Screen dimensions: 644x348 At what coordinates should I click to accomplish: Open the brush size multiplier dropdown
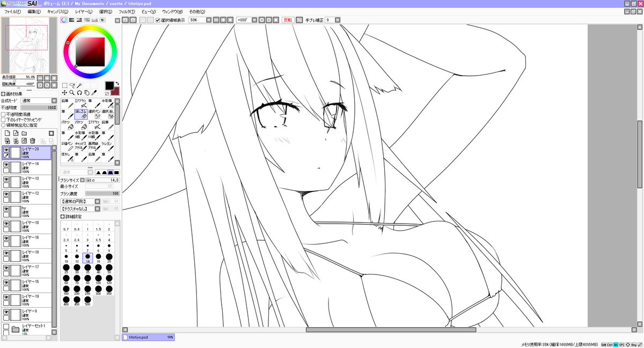pos(83,180)
